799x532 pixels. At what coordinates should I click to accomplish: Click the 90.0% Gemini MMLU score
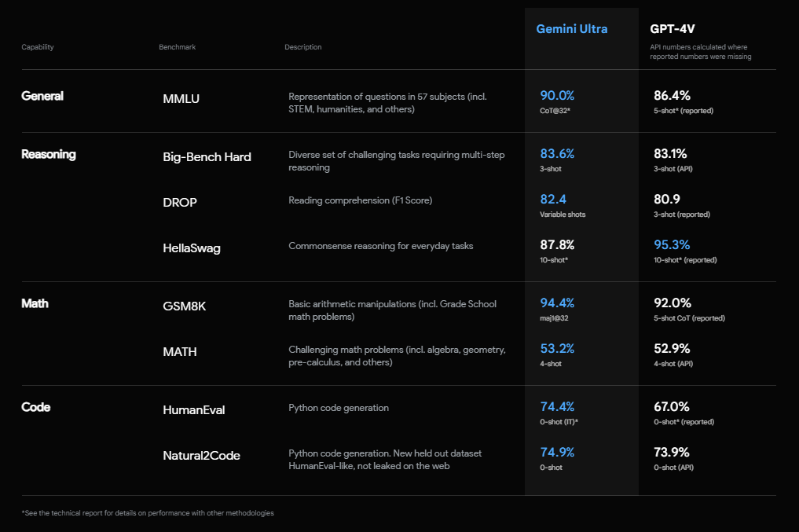[x=557, y=95]
